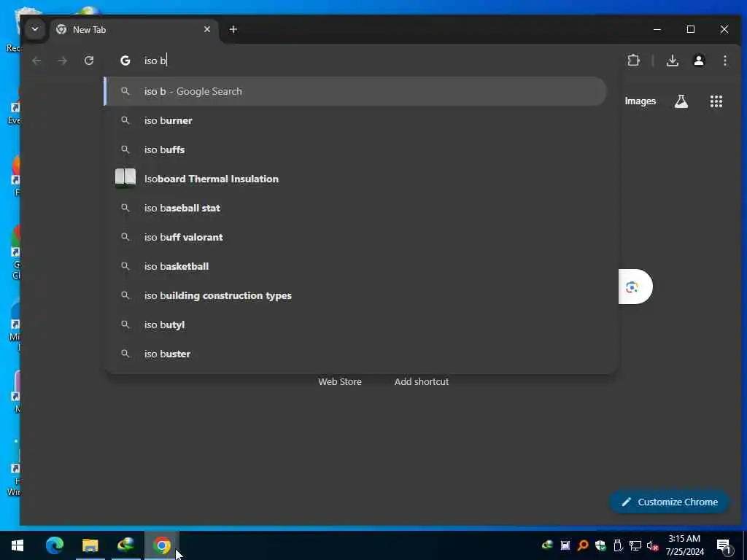Select suggestion iso basketball
747x560 pixels.
[355, 266]
